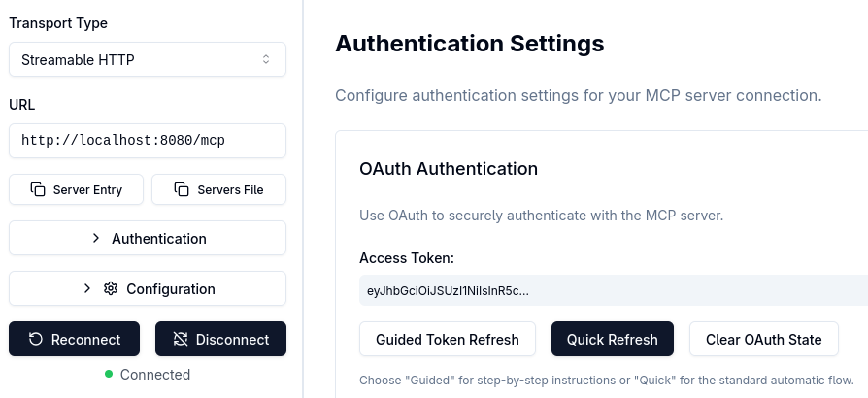Expand the Authentication section in sidebar
The width and height of the screenshot is (868, 398).
point(158,238)
